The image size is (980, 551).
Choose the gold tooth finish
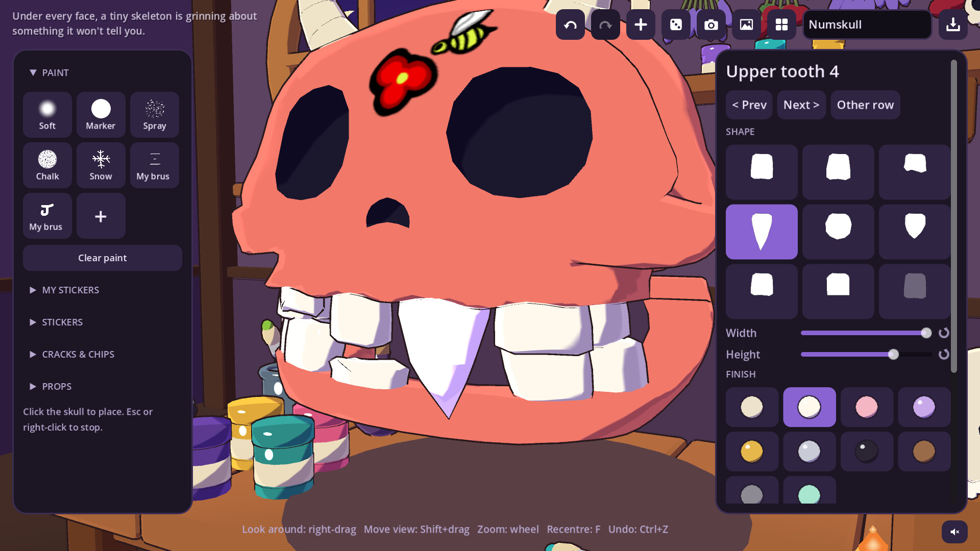click(x=752, y=452)
